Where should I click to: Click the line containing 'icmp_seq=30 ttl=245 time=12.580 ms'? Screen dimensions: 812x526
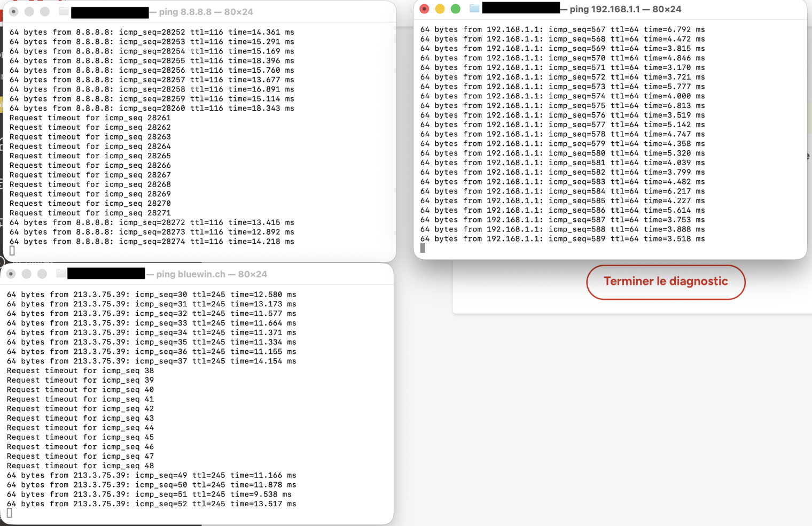coord(151,295)
